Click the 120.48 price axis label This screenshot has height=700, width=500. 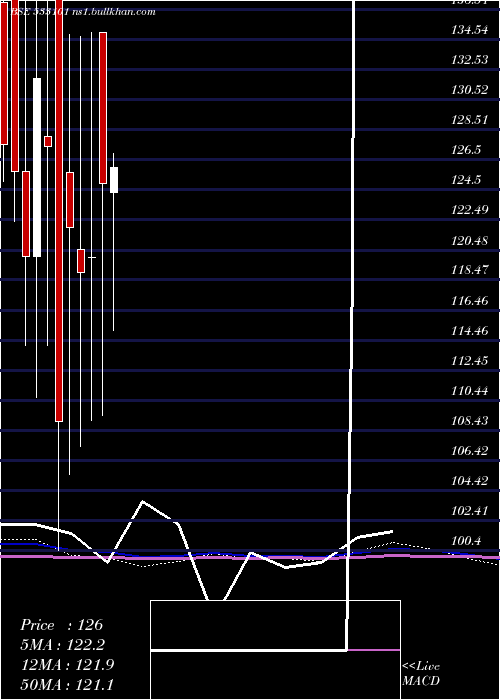tap(470, 241)
